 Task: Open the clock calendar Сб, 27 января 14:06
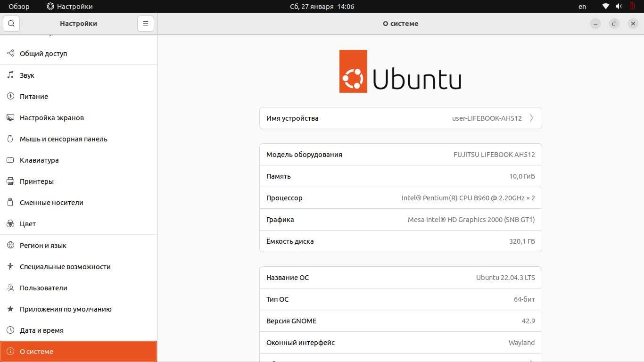pos(322,7)
